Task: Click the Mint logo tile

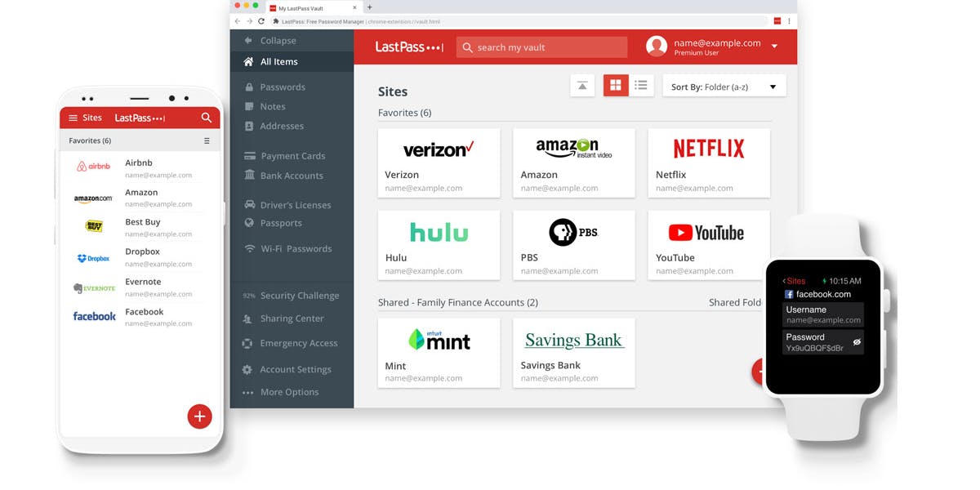Action: (439, 339)
